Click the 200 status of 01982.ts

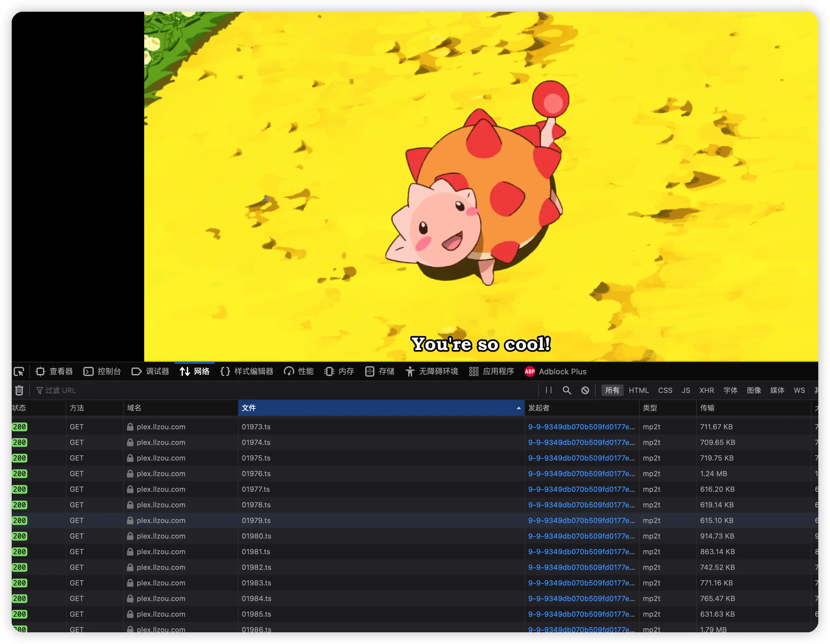[20, 567]
